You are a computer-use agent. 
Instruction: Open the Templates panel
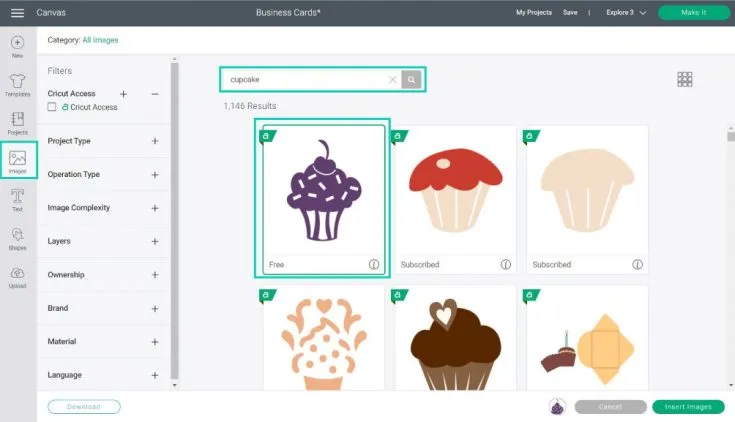point(17,84)
